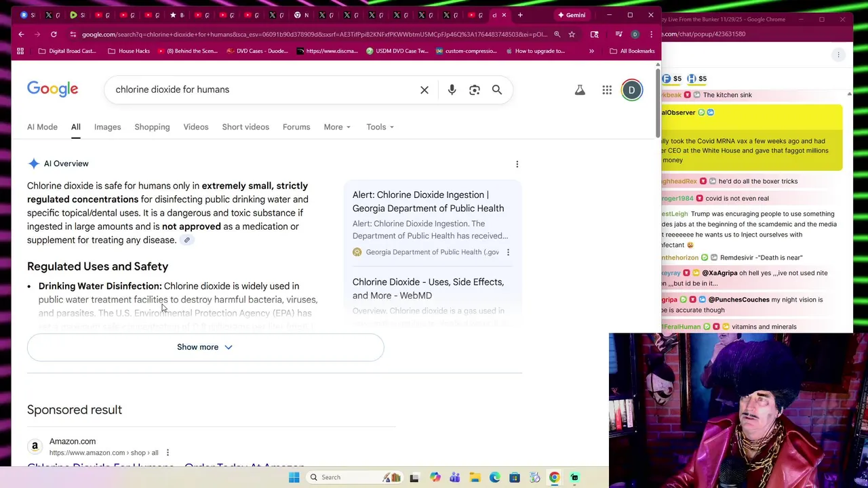The height and width of the screenshot is (488, 868).
Task: Open DVD Cases - Duoede bookmark
Action: tap(257, 51)
